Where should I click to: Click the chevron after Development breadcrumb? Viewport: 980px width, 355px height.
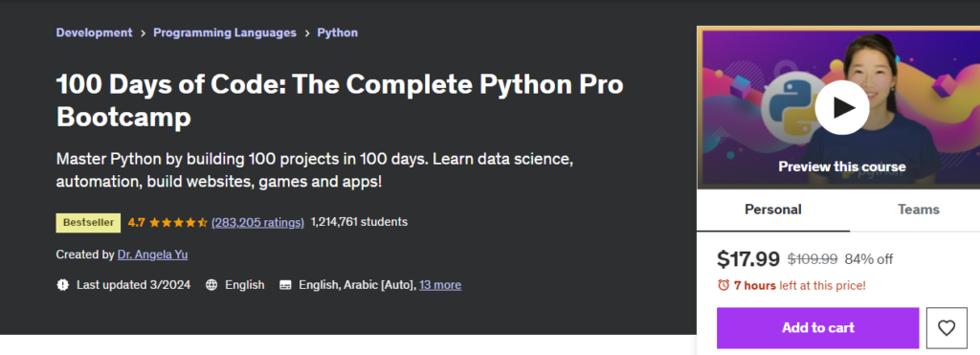click(x=144, y=33)
